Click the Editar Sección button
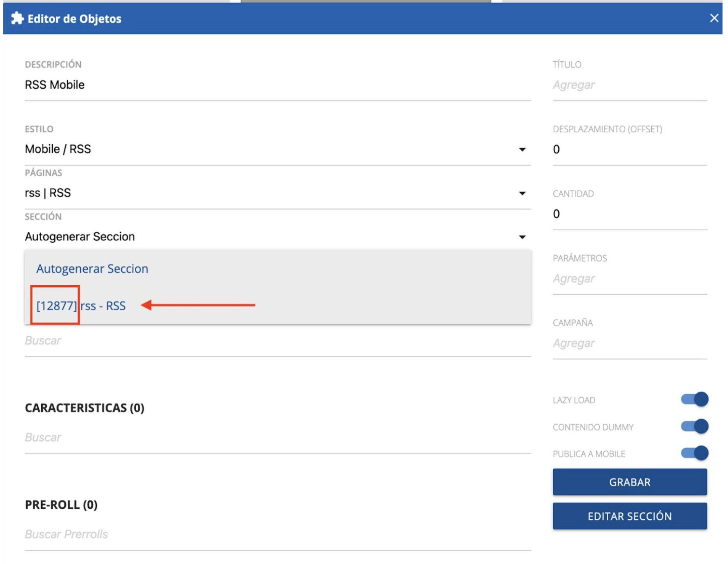The height and width of the screenshot is (564, 728). [629, 516]
